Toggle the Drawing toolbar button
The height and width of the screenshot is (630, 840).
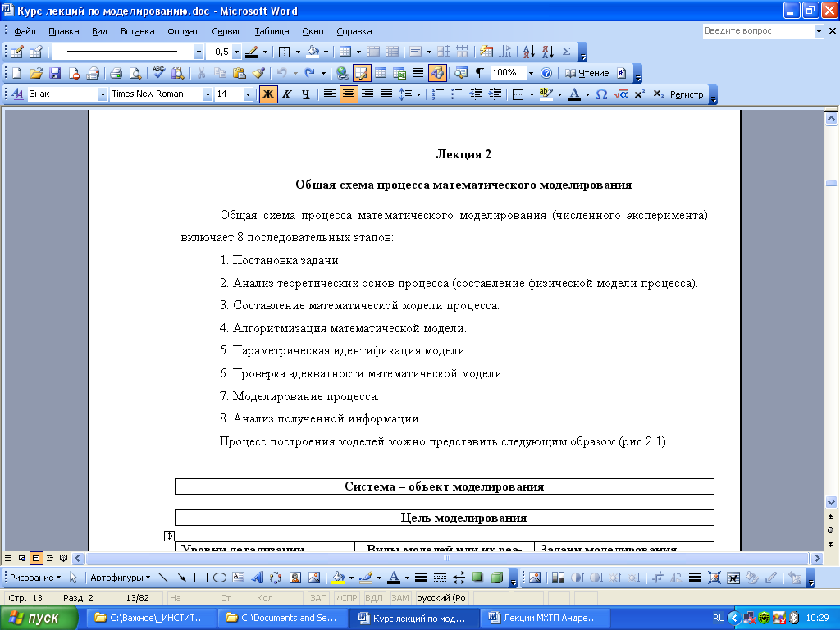pos(437,73)
